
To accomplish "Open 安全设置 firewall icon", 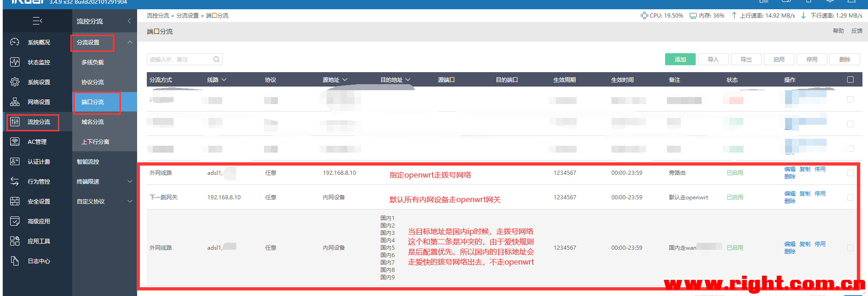I will pyautogui.click(x=15, y=201).
